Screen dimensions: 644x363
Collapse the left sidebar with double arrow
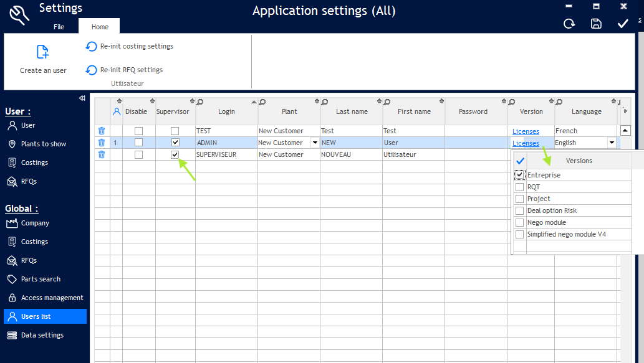point(82,98)
